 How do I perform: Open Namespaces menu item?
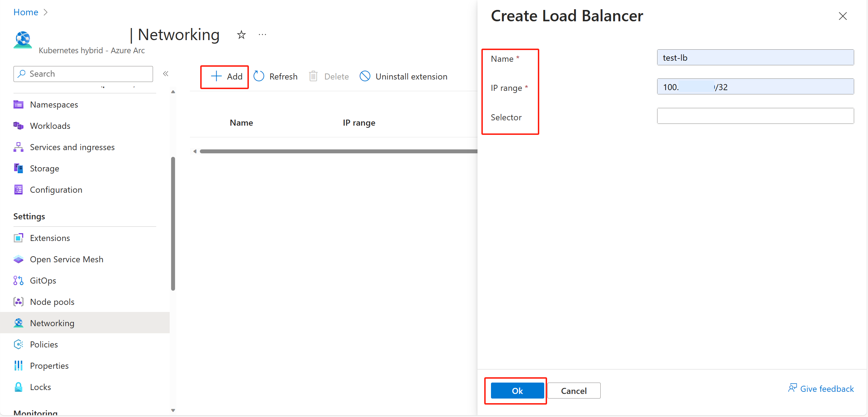click(54, 104)
